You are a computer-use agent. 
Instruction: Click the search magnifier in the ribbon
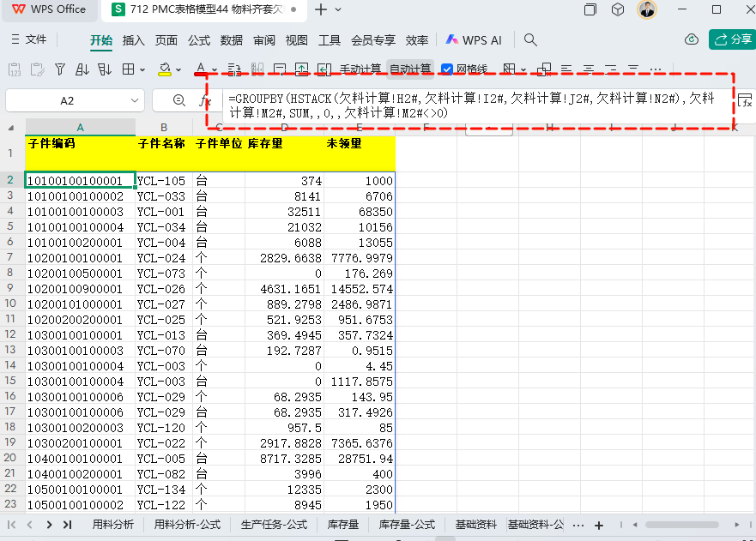(x=530, y=40)
